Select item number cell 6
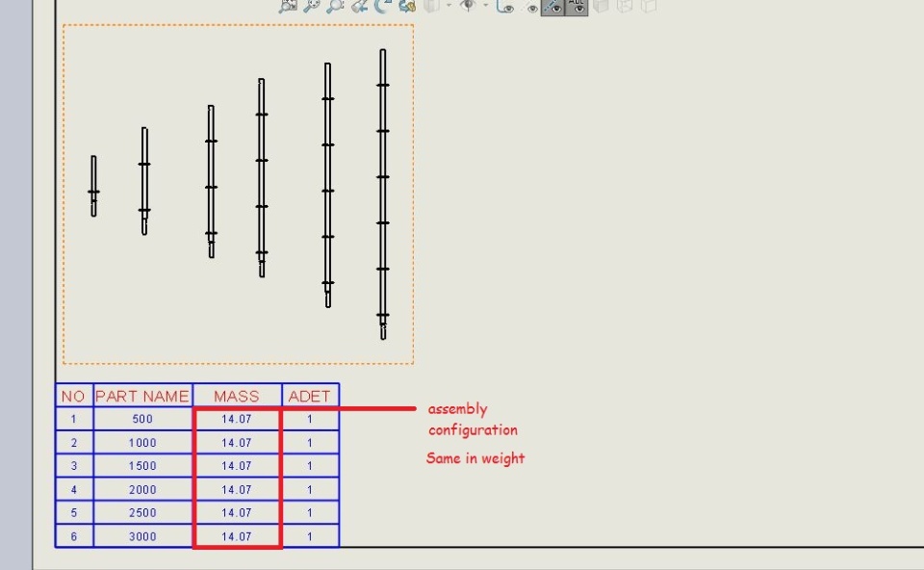 coord(74,536)
